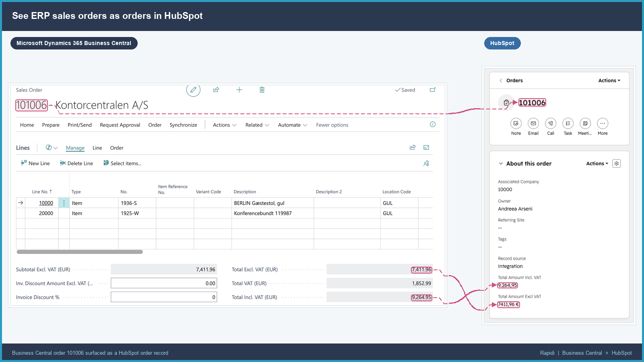Click the Email icon in HubSpot

click(533, 123)
